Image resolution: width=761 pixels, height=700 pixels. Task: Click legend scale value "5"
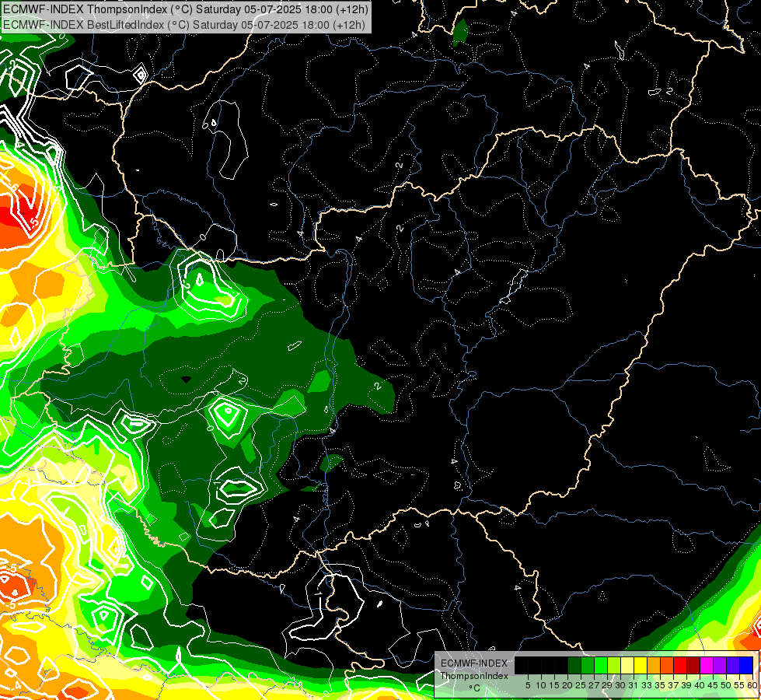click(x=528, y=685)
